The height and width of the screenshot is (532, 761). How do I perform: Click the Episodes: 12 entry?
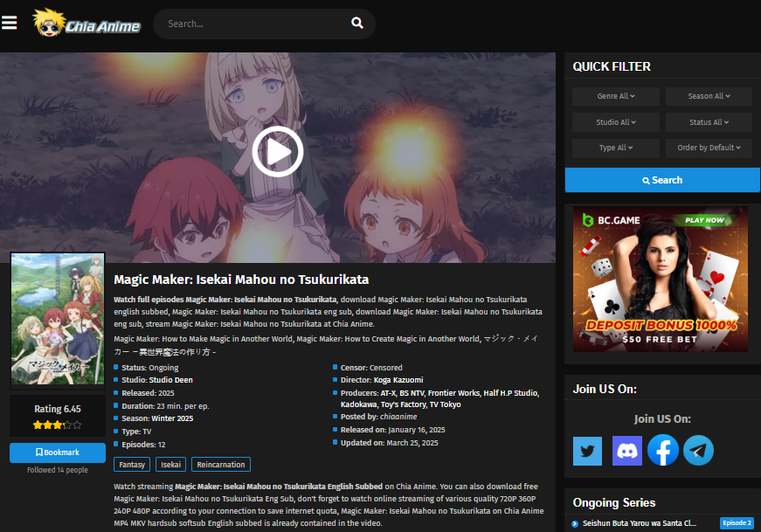[143, 445]
